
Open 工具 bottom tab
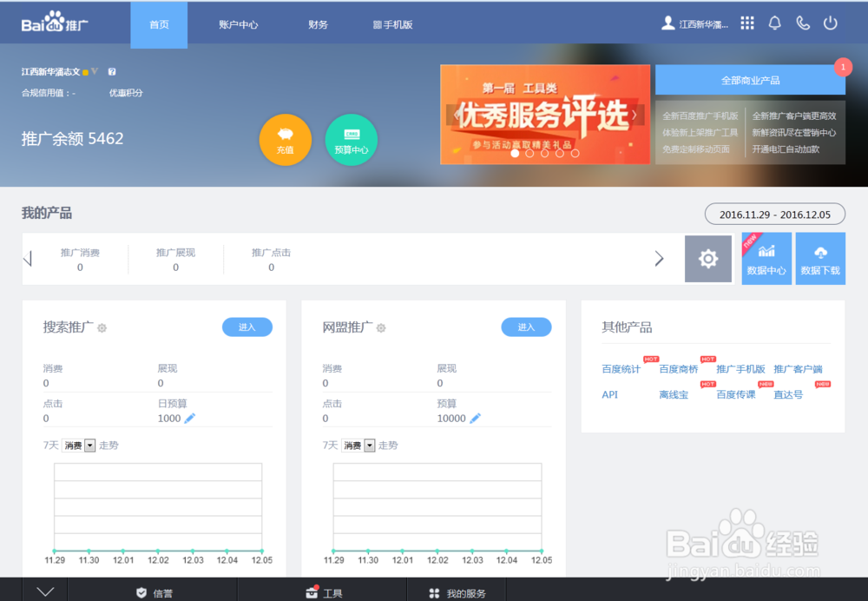[x=323, y=591]
